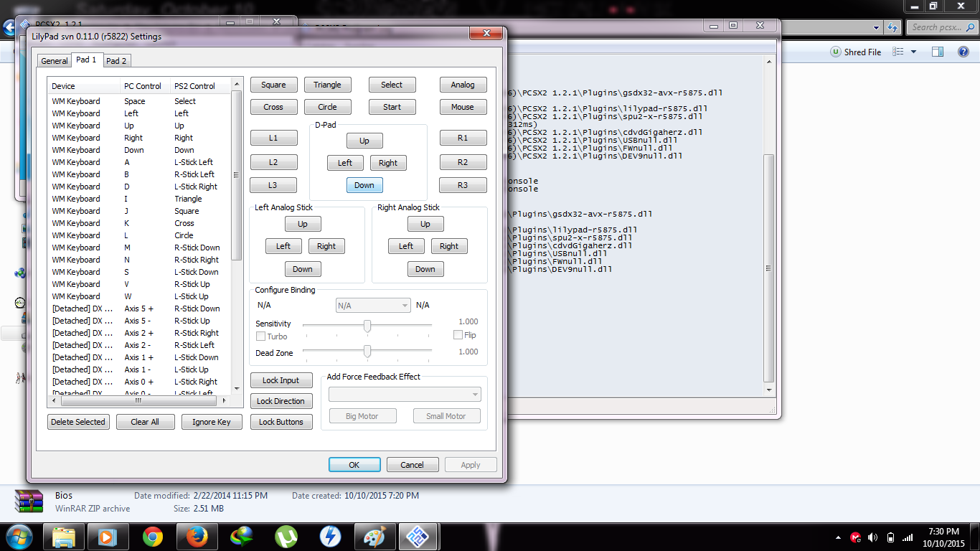Screen dimensions: 980x551
Task: Click the Triangle binding button
Action: tap(327, 85)
